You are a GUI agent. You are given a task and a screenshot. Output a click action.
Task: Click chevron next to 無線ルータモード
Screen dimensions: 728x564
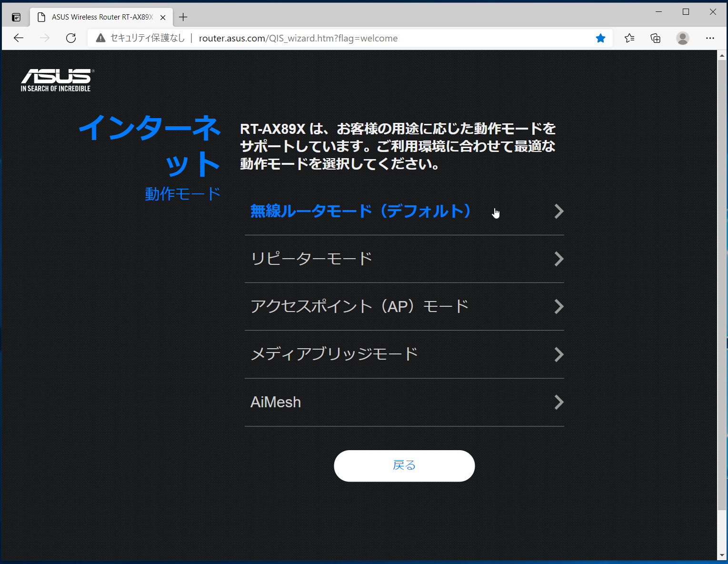(x=559, y=211)
